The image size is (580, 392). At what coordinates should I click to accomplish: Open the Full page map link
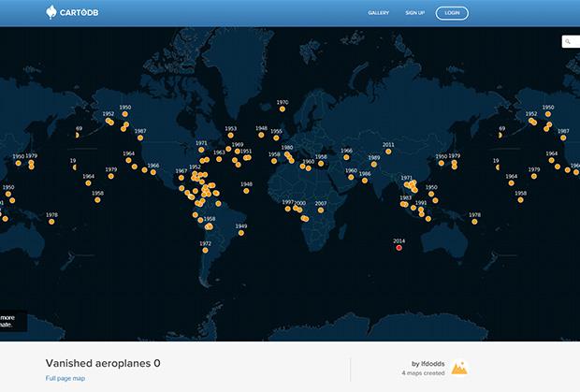click(64, 378)
